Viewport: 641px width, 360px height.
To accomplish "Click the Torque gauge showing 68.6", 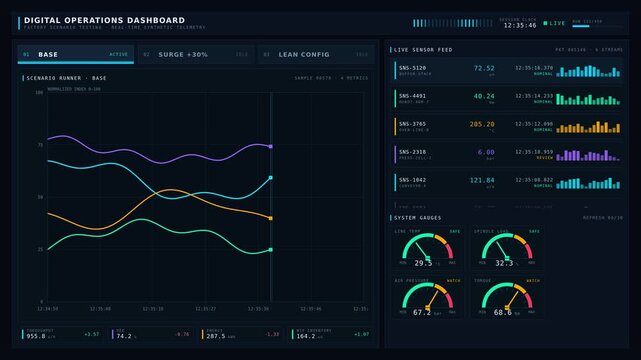I will [507, 297].
